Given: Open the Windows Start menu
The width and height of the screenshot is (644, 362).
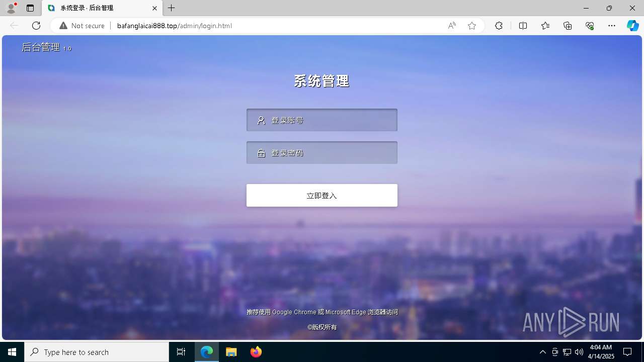Looking at the screenshot, I should click(12, 352).
